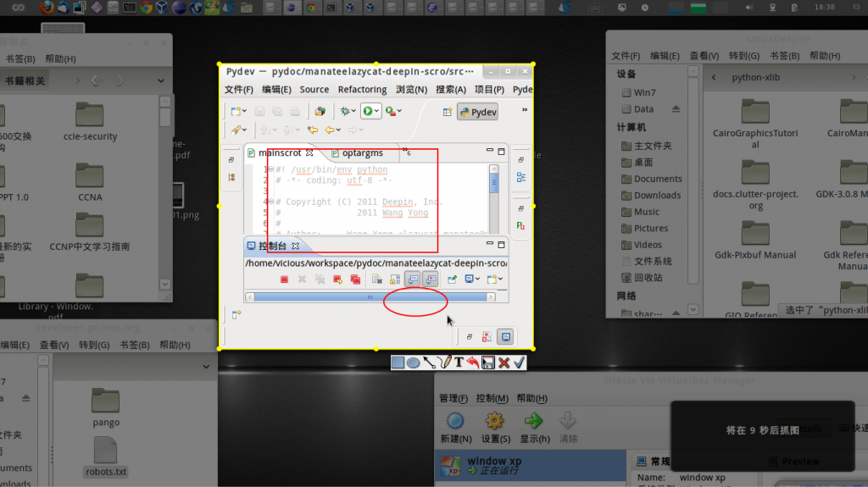Toggle show console on standard output change
868x487 pixels.
[413, 279]
